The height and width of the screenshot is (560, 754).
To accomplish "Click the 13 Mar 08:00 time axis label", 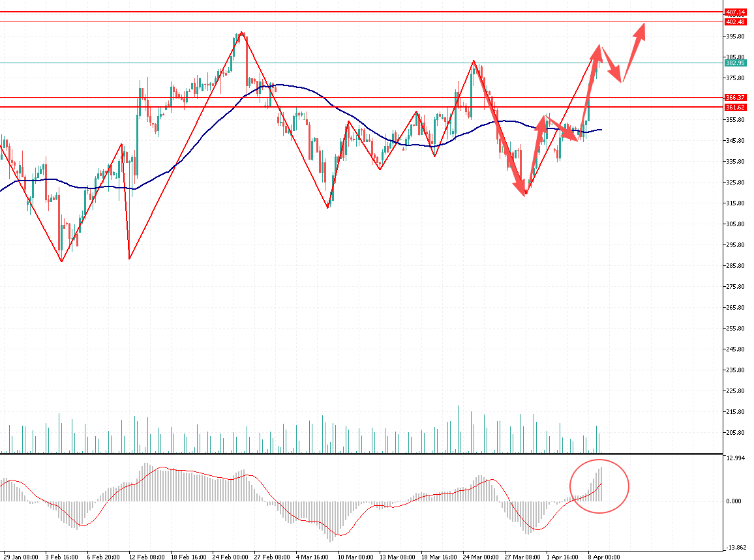I will pyautogui.click(x=397, y=557).
